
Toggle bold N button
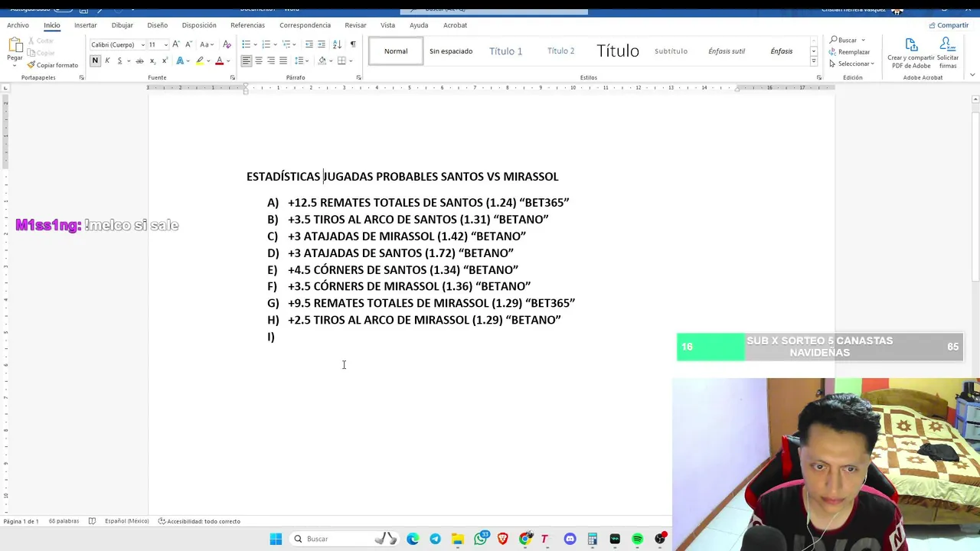[x=95, y=60]
